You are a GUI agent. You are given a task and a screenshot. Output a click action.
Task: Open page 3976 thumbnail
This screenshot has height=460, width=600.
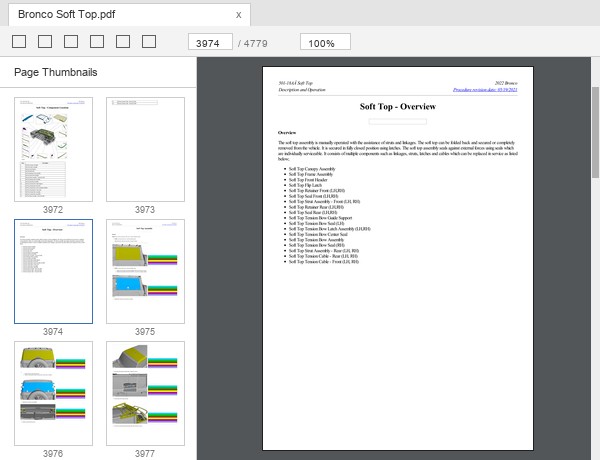pyautogui.click(x=54, y=393)
